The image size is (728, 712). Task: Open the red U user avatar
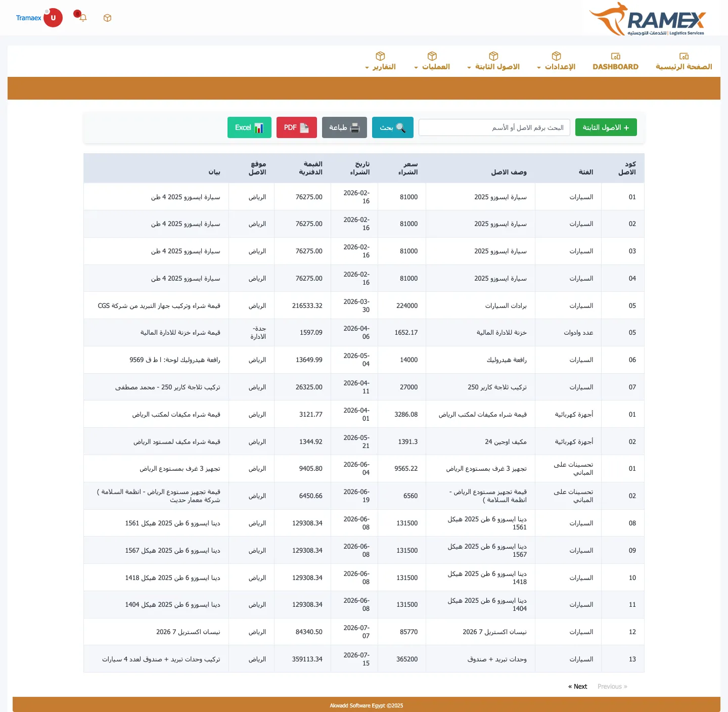(x=53, y=18)
